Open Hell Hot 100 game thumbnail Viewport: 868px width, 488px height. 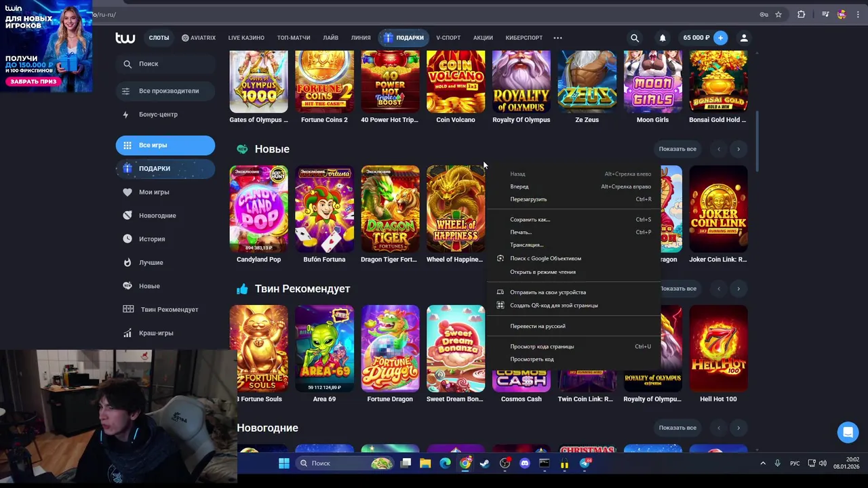tap(718, 348)
